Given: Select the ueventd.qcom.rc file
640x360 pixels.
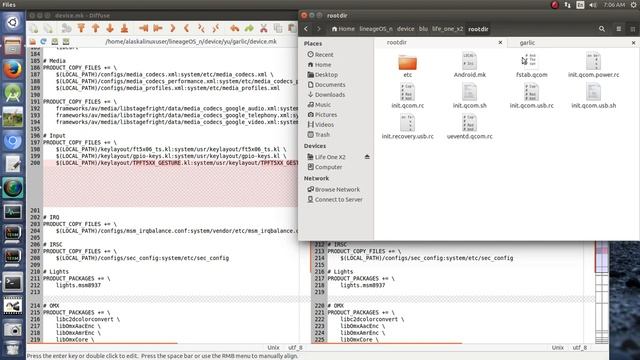Looking at the screenshot, I should pos(469,127).
